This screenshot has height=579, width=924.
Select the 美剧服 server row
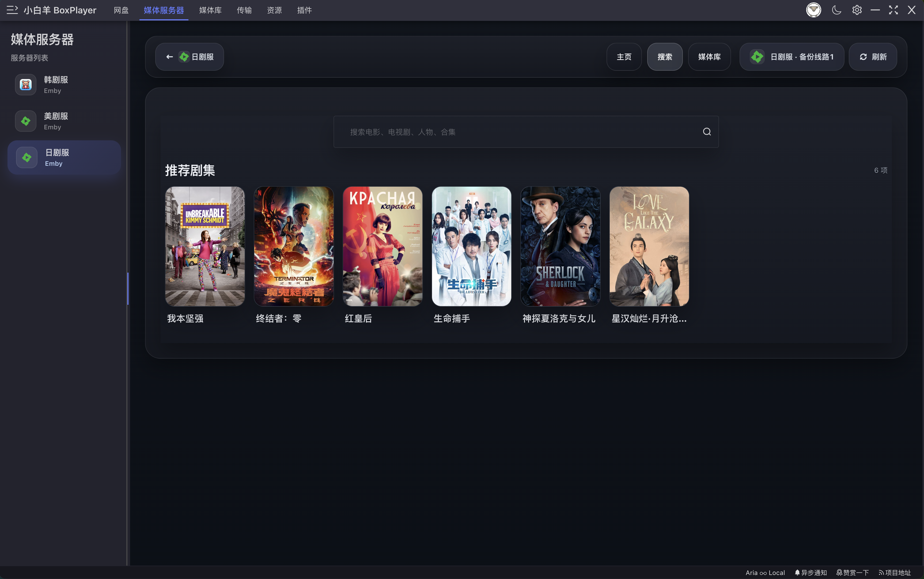coord(64,121)
